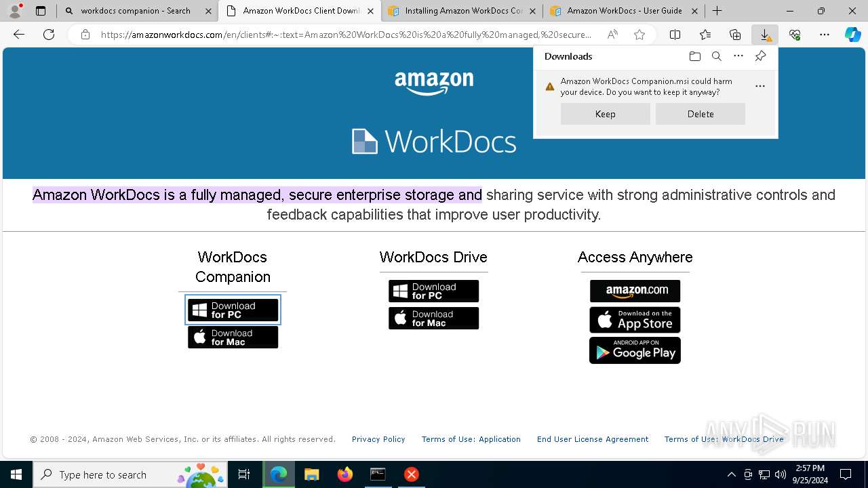The image size is (868, 488).
Task: Open the notification center icon
Action: tap(846, 474)
